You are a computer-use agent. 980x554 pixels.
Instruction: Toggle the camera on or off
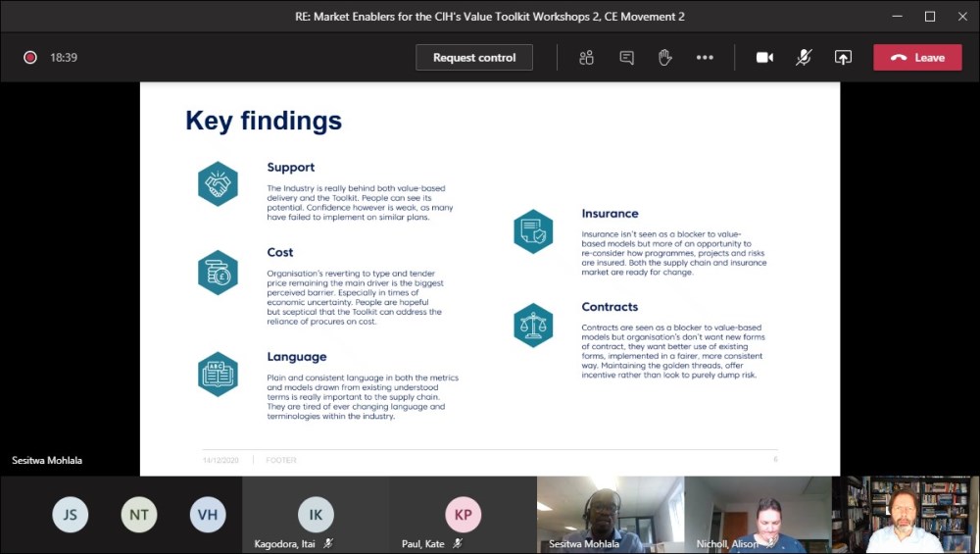(765, 58)
